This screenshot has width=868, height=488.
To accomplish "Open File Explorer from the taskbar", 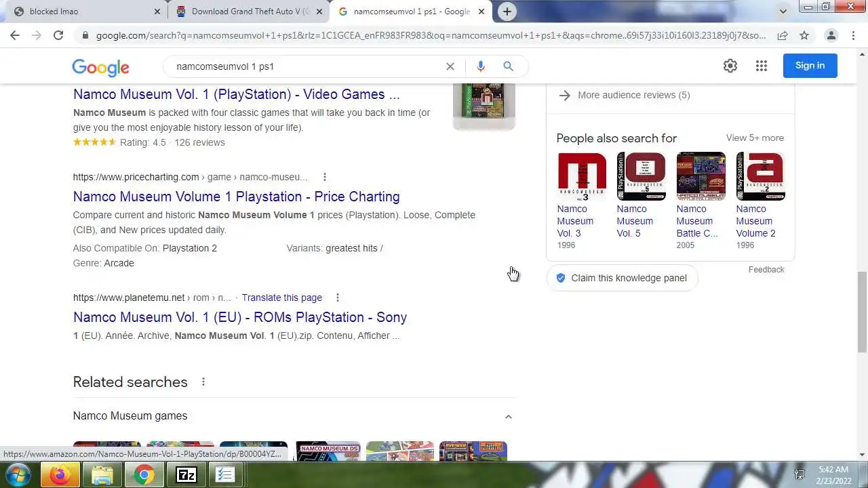I will [102, 475].
